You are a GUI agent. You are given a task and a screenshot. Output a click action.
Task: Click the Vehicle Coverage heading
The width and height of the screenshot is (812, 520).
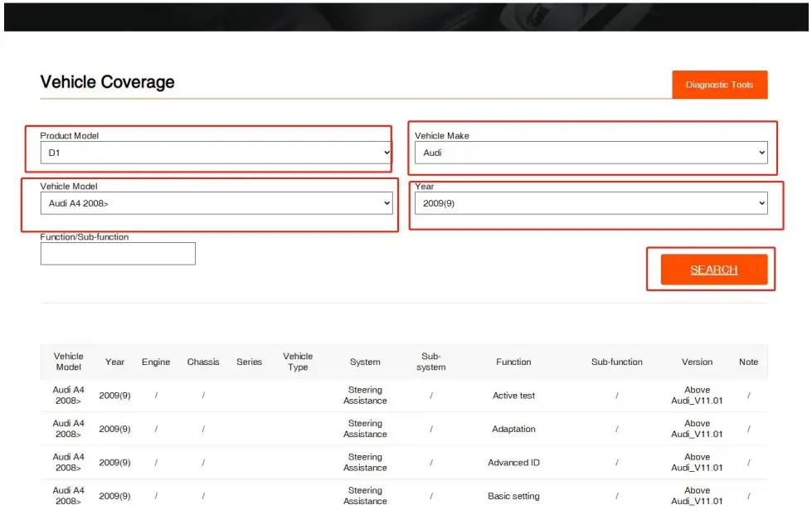coord(107,82)
